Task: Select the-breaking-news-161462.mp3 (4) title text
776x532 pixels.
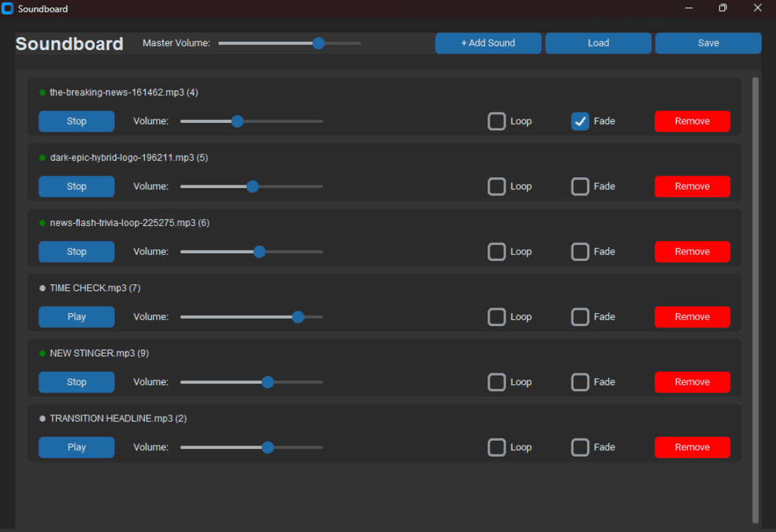Action: [124, 93]
